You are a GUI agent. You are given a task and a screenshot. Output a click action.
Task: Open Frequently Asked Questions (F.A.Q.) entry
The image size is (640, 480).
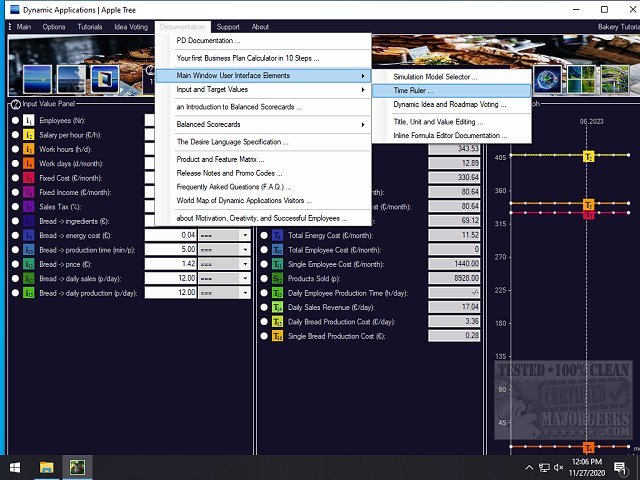[264, 187]
